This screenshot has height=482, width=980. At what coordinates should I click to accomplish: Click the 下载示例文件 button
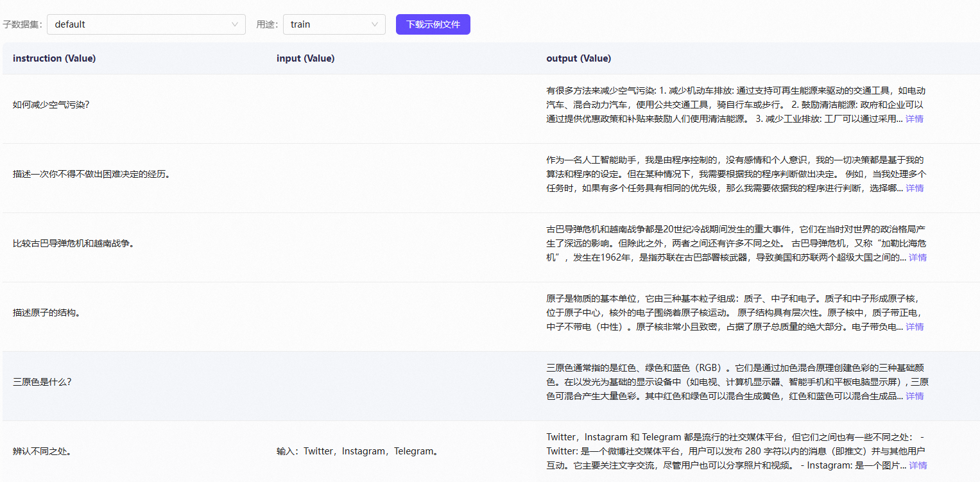(x=433, y=24)
